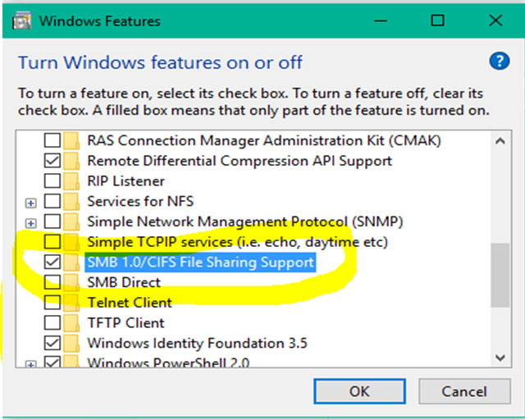Select the RAS Connection Manager Administration Kit item

click(x=263, y=141)
